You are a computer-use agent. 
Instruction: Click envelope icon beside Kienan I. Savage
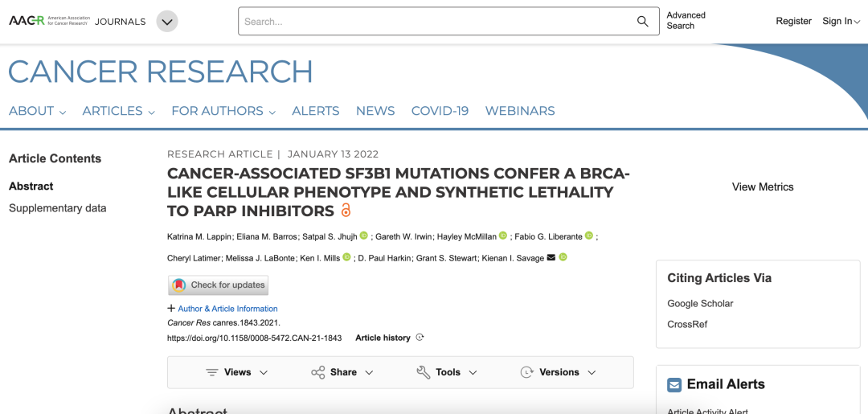551,257
